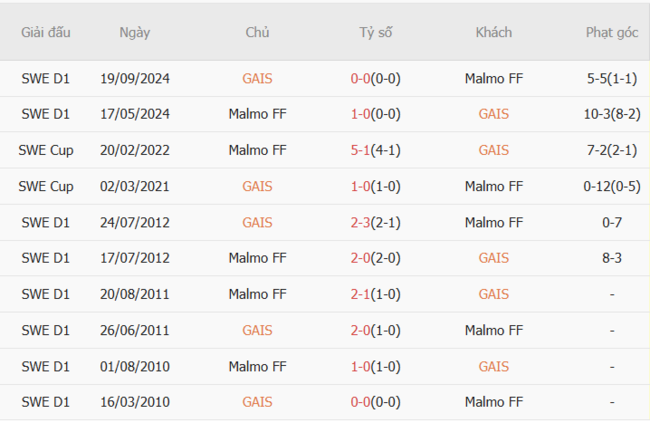The image size is (650, 423).
Task: Open home team Malmo FF in 17/05/2024 row
Action: tap(257, 114)
